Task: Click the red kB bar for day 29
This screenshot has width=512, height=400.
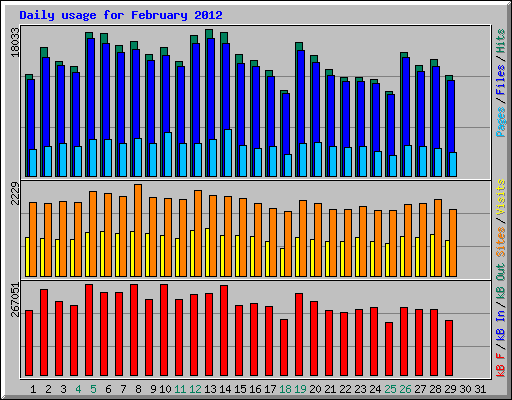Action: (449, 348)
